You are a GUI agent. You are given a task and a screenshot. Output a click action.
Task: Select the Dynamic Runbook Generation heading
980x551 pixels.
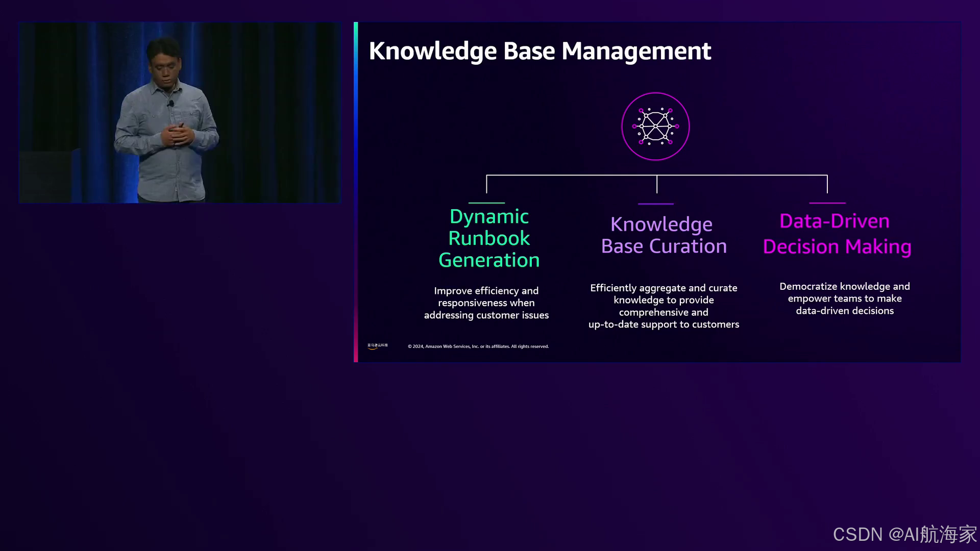489,238
